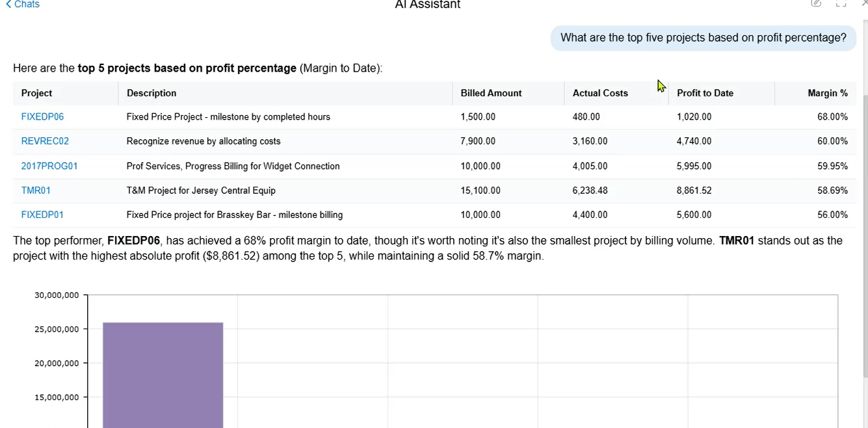868x428 pixels.
Task: Click margin value 60.00%
Action: pos(832,141)
